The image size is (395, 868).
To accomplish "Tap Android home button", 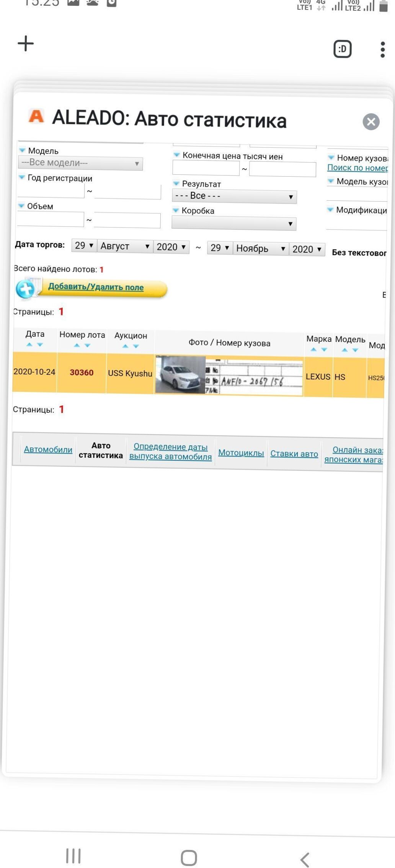I will [189, 858].
